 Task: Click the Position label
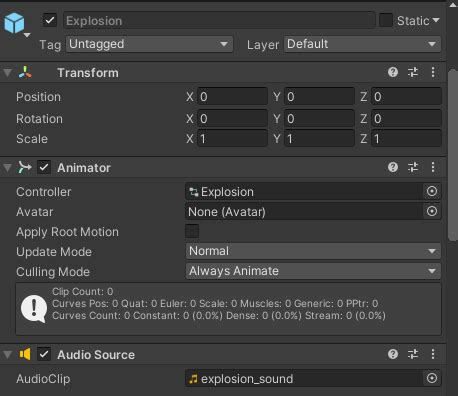pyautogui.click(x=38, y=97)
